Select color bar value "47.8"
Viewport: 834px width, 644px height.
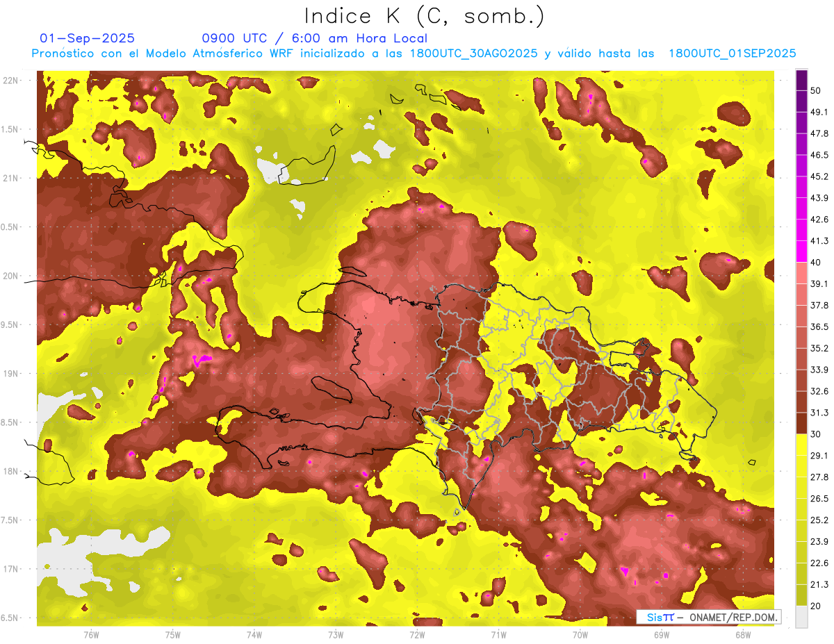(x=819, y=133)
